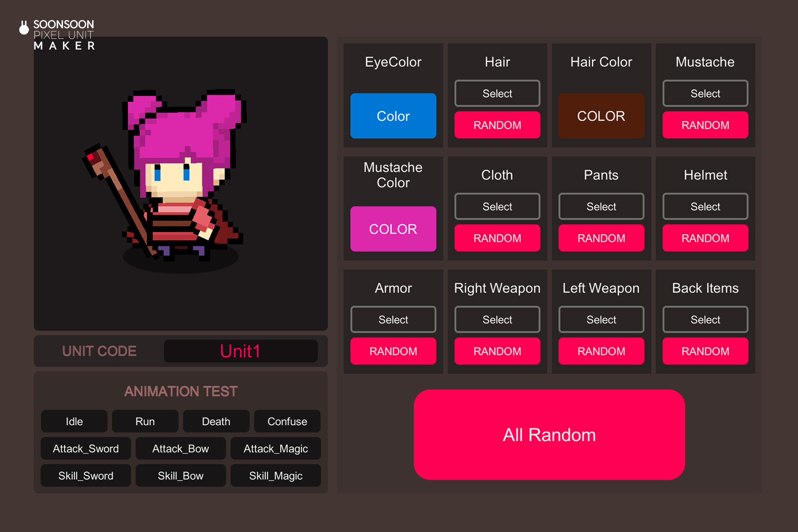Open the EyeColor blue Color picker
Screen dimensions: 798x532
[x=393, y=116]
